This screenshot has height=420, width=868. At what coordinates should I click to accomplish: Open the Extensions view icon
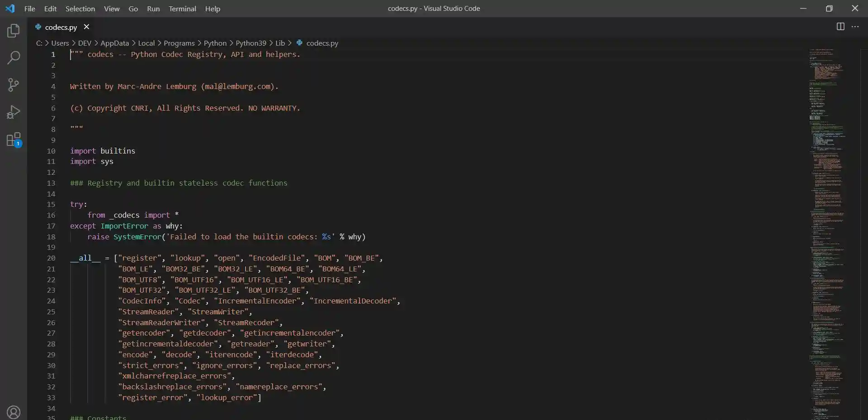[13, 140]
